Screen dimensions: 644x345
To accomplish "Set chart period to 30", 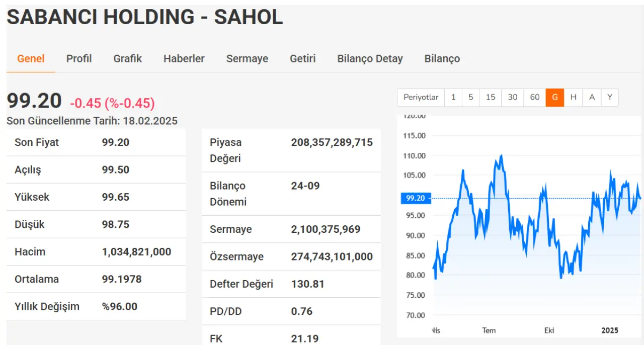I will [x=512, y=98].
